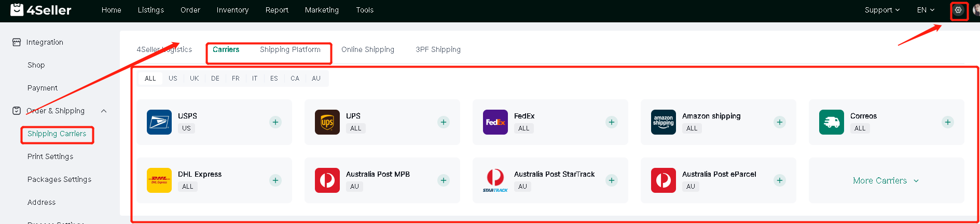Expand More Carriers list
This screenshot has height=224, width=980.
pyautogui.click(x=886, y=180)
